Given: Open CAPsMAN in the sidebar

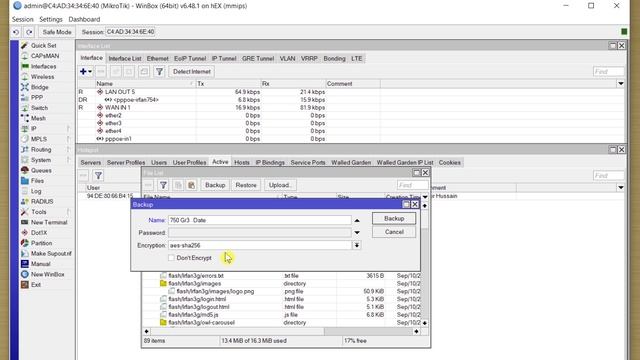Looking at the screenshot, I should point(44,56).
